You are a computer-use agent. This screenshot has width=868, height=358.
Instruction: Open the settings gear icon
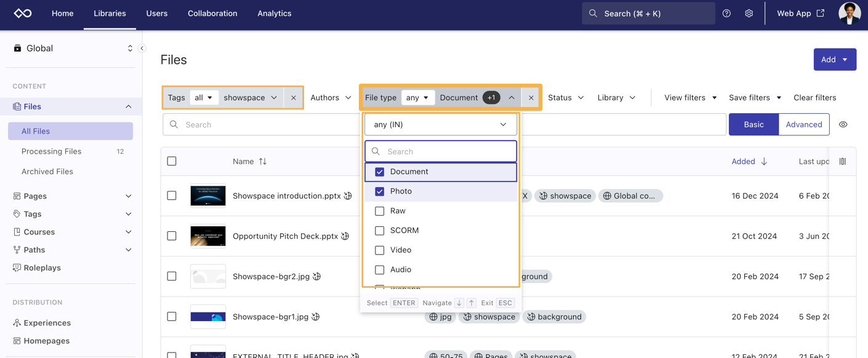749,14
